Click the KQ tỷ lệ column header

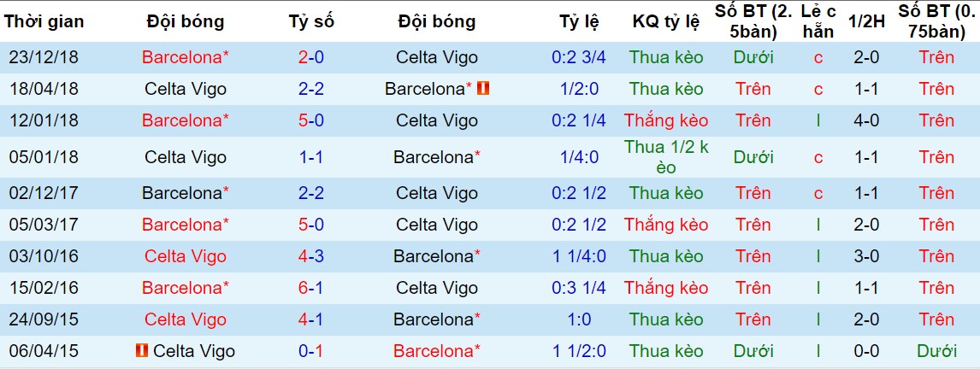(x=666, y=22)
